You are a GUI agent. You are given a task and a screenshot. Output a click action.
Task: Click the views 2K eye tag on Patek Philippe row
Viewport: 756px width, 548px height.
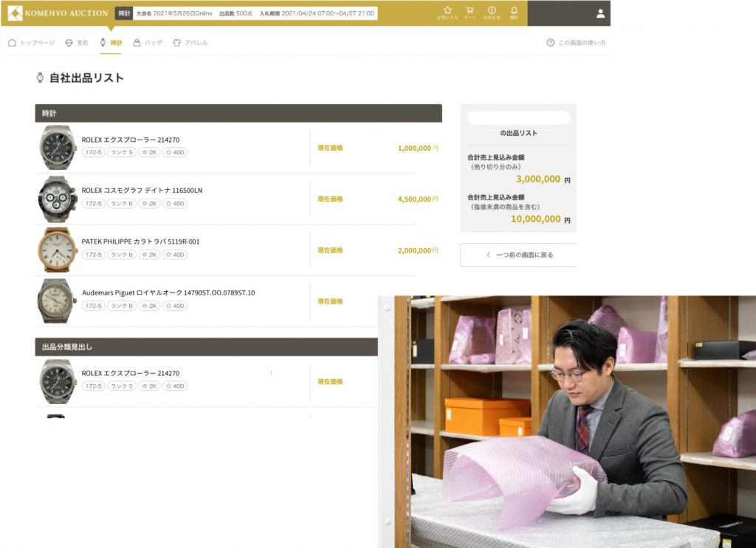click(149, 255)
